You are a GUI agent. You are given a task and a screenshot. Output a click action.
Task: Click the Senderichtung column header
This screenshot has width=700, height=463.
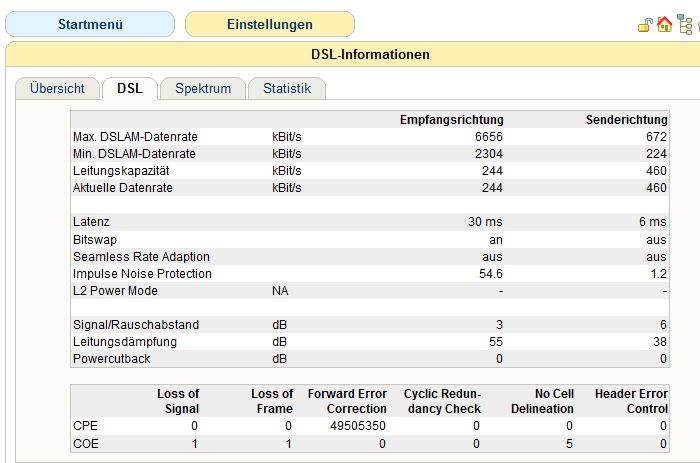(627, 120)
